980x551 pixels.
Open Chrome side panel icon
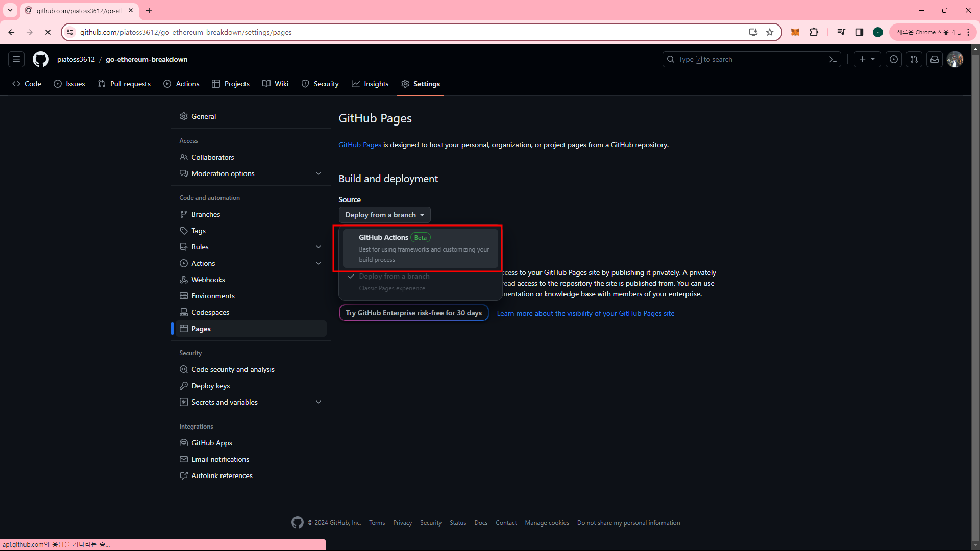point(860,32)
